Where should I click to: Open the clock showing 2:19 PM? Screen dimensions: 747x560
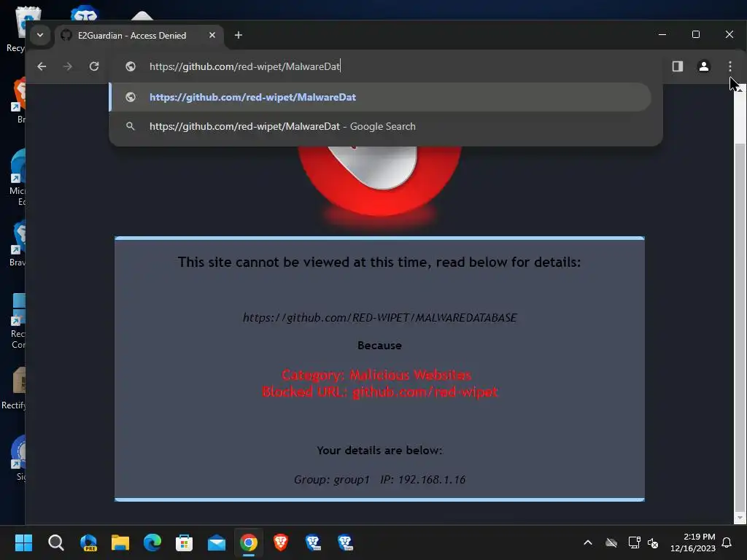point(693,542)
